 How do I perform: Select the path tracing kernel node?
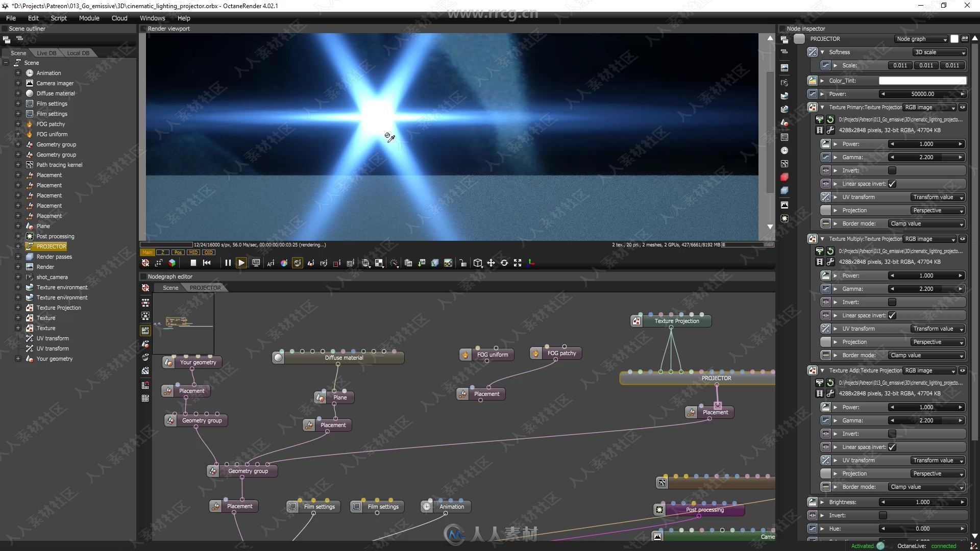(59, 164)
